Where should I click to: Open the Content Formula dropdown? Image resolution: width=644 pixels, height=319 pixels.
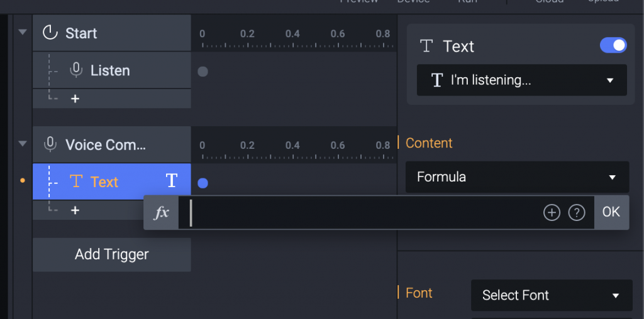click(516, 177)
